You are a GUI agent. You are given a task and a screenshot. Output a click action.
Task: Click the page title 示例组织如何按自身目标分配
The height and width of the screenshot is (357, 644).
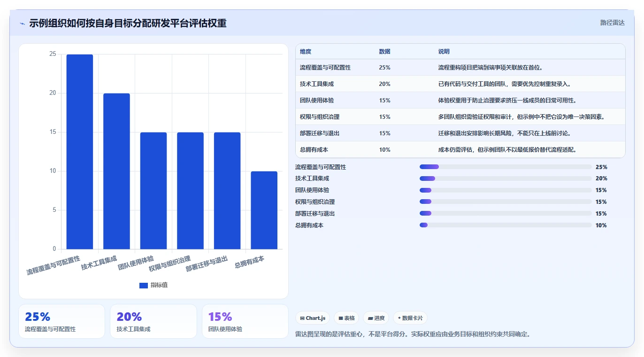coord(128,23)
